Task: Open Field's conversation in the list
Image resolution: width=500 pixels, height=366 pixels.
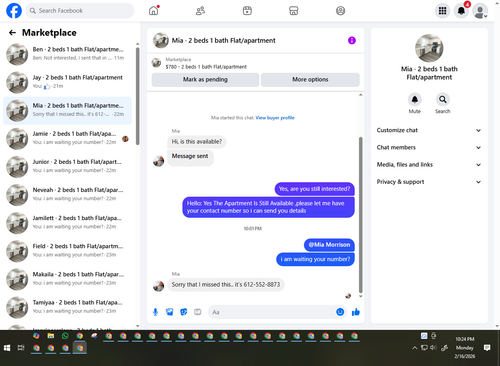Action: coord(67,251)
